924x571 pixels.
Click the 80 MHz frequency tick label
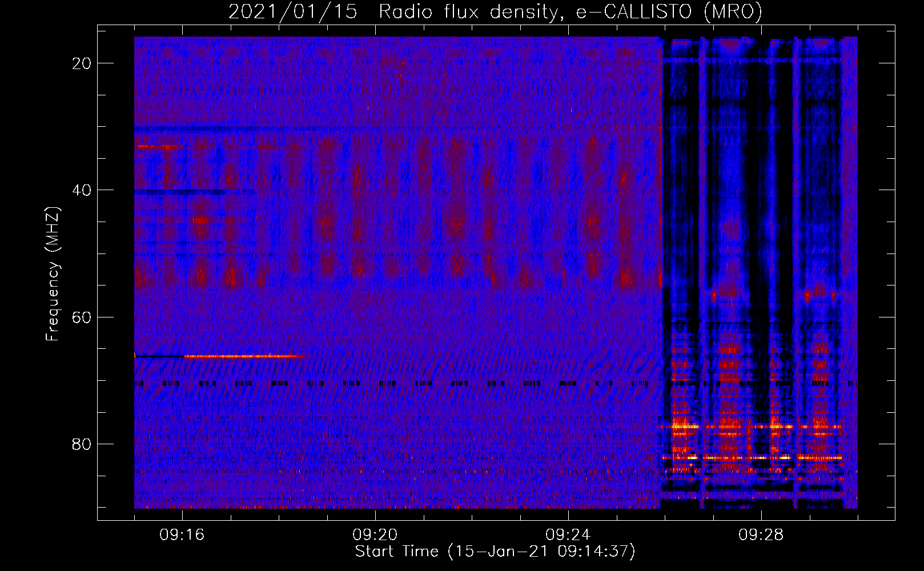click(x=82, y=444)
